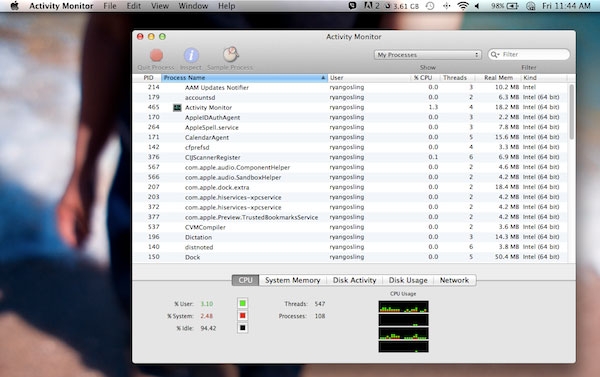The image size is (600, 377).
Task: Click the Quit Process stop icon
Action: [x=156, y=55]
